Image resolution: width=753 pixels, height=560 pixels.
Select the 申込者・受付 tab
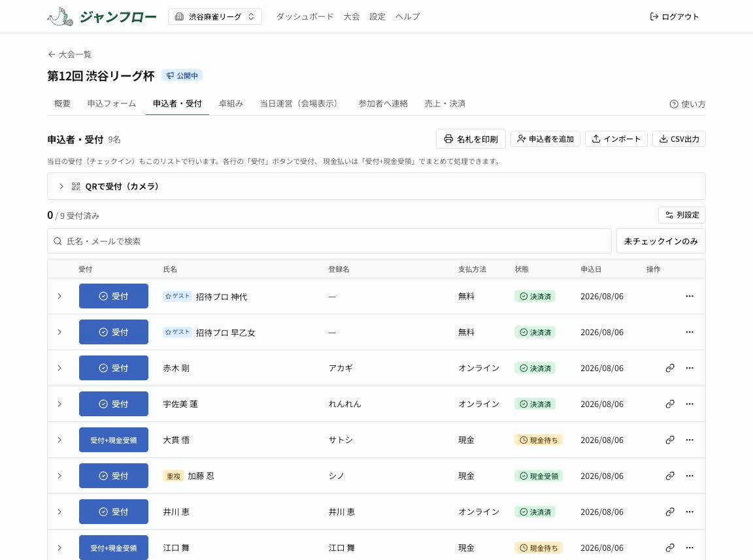coord(177,104)
